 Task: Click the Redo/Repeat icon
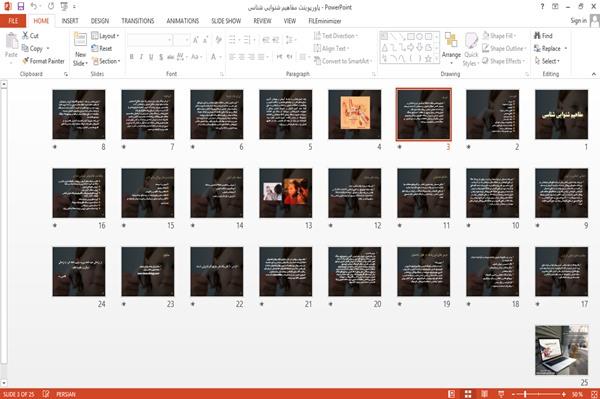51,6
